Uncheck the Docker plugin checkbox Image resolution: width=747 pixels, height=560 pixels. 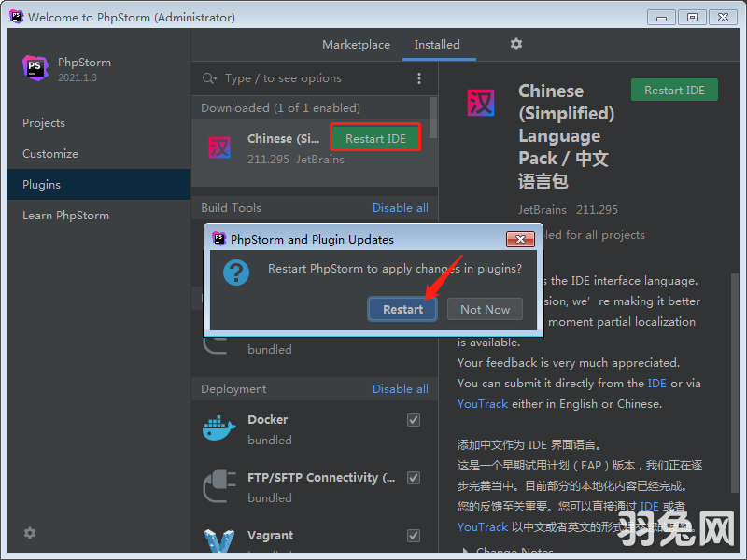click(x=413, y=420)
